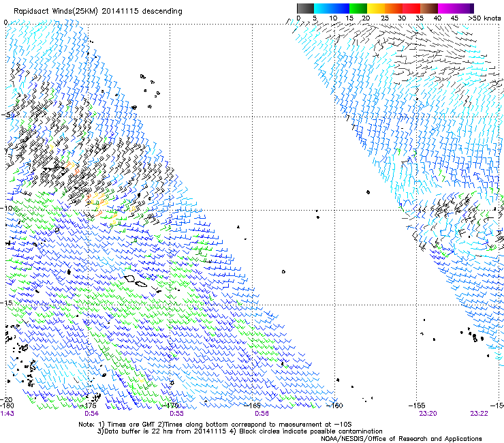This screenshot has height=443, width=504.
Task: Click the red 30-35 knots legend segment
Action: tap(411, 8)
